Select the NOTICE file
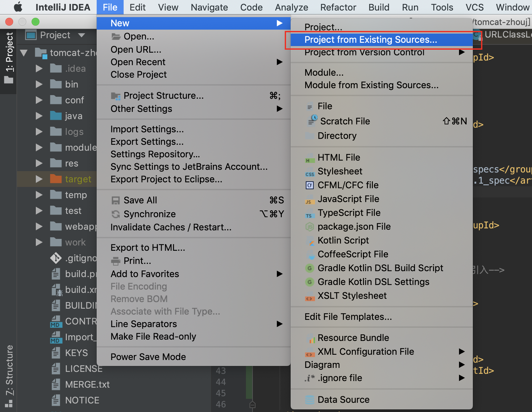This screenshot has width=532, height=412. coord(82,400)
